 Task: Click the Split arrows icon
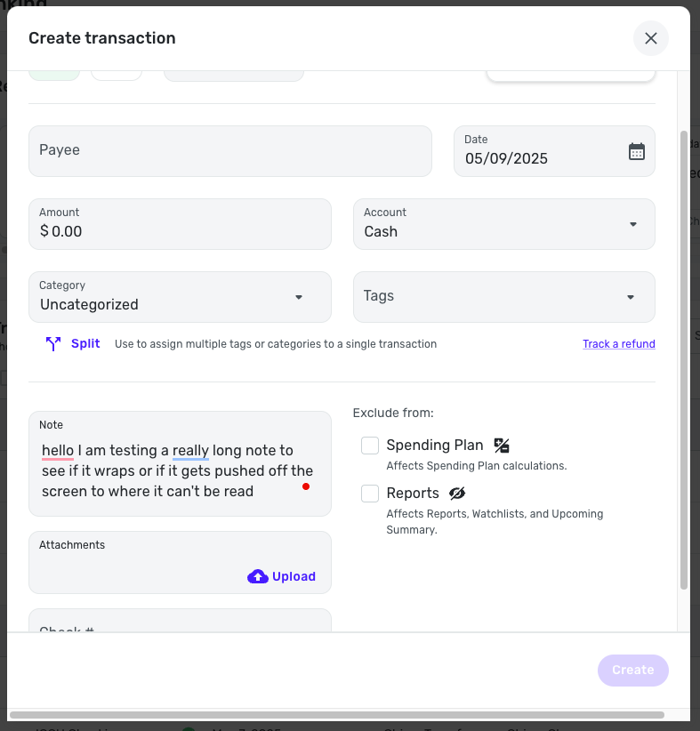[53, 344]
